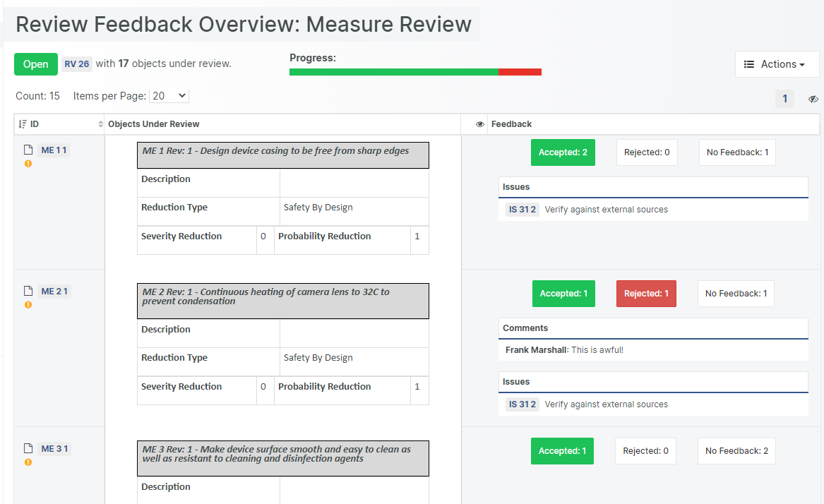The height and width of the screenshot is (504, 824).
Task: Click the document icon beside ME 2
Action: [28, 291]
